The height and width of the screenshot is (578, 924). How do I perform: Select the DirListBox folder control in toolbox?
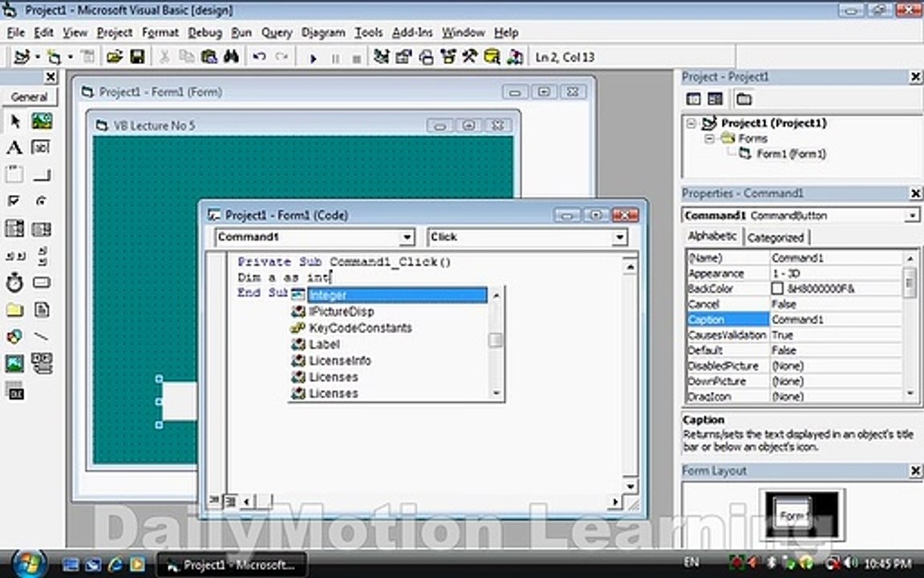click(x=14, y=310)
